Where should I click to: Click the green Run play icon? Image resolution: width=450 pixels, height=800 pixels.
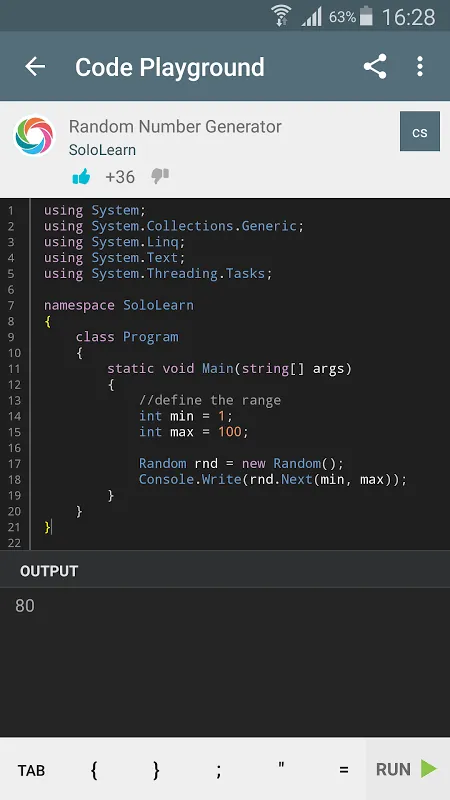(429, 769)
